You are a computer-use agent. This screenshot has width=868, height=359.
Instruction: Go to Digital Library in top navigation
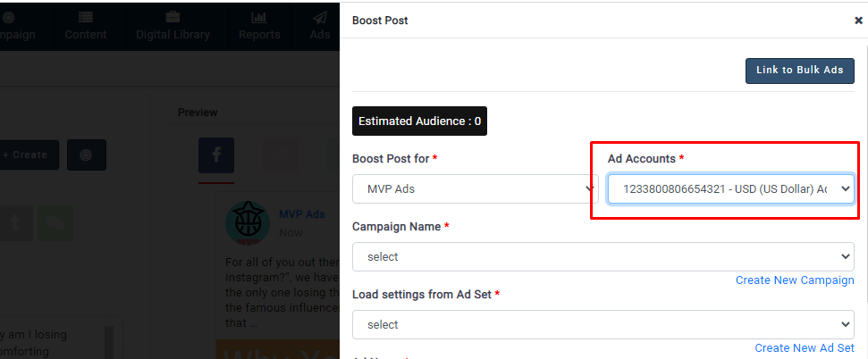coord(173,26)
